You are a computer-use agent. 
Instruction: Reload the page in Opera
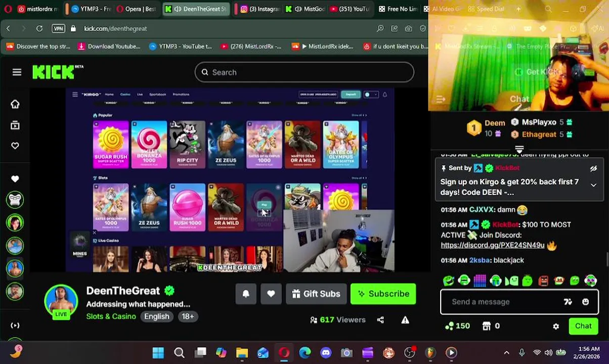[x=39, y=28]
